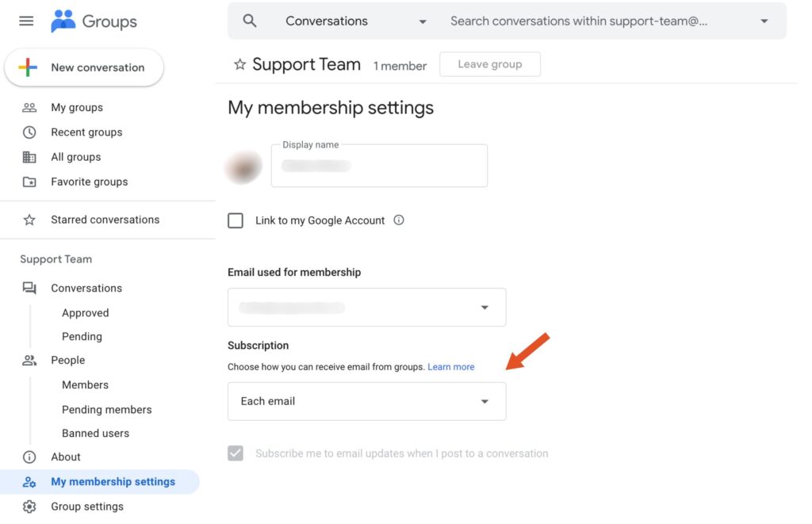Open the Learn more link

point(450,366)
